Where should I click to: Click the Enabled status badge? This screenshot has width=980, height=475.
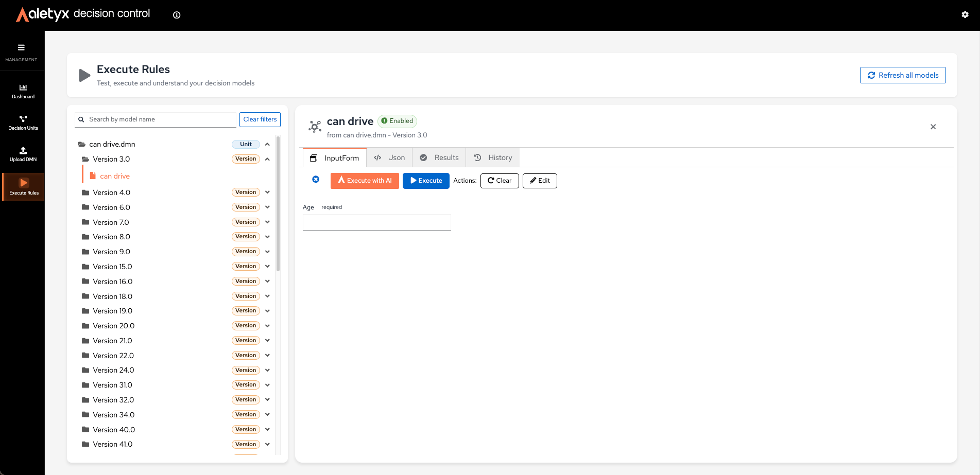tap(397, 121)
